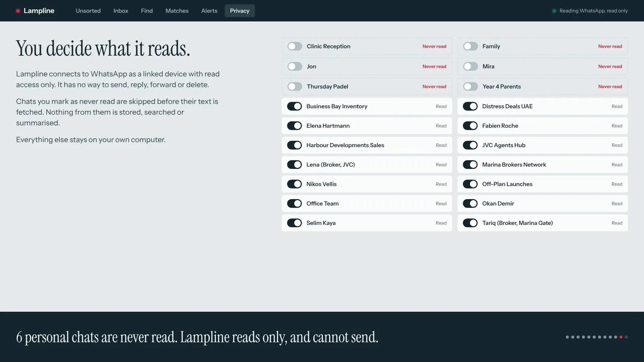The width and height of the screenshot is (644, 362).
Task: Click 'Never read' label on Mira row
Action: (x=610, y=66)
